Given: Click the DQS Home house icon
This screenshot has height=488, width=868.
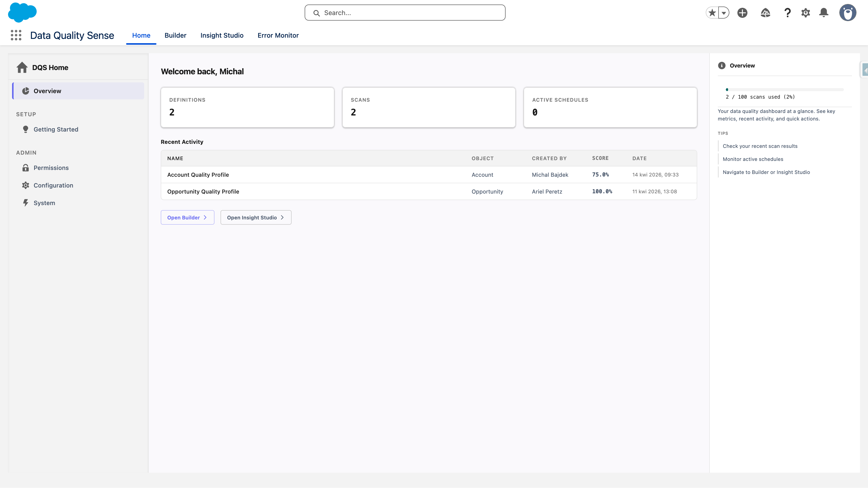Looking at the screenshot, I should pos(22,67).
